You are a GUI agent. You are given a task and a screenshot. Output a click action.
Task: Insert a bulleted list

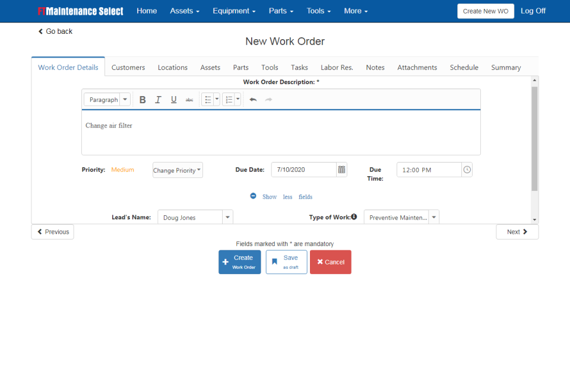point(208,100)
